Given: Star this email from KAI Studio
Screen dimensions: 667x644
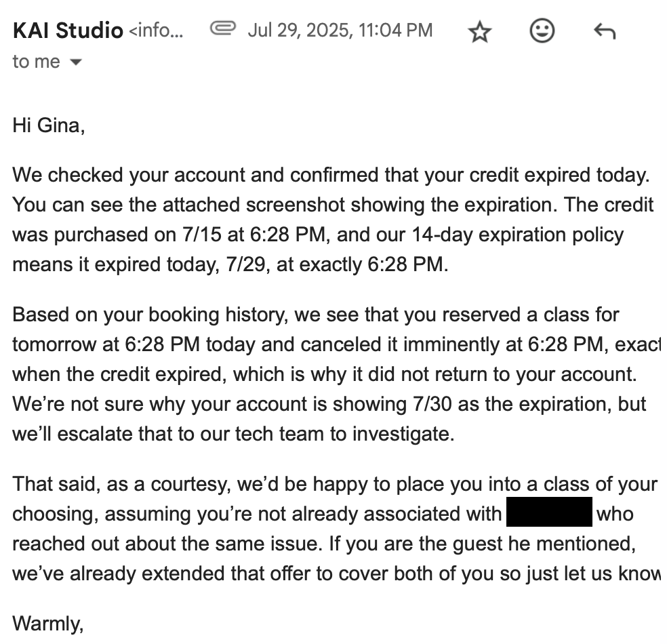Looking at the screenshot, I should 480,31.
